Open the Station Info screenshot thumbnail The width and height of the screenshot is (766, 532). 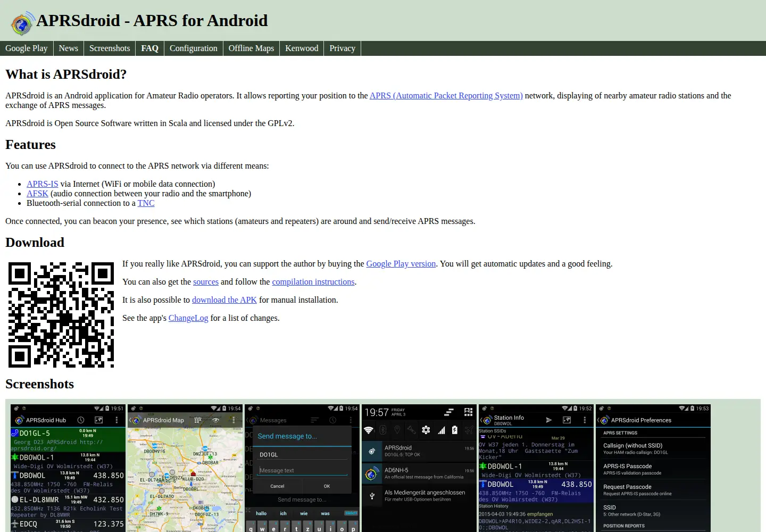tap(536, 468)
